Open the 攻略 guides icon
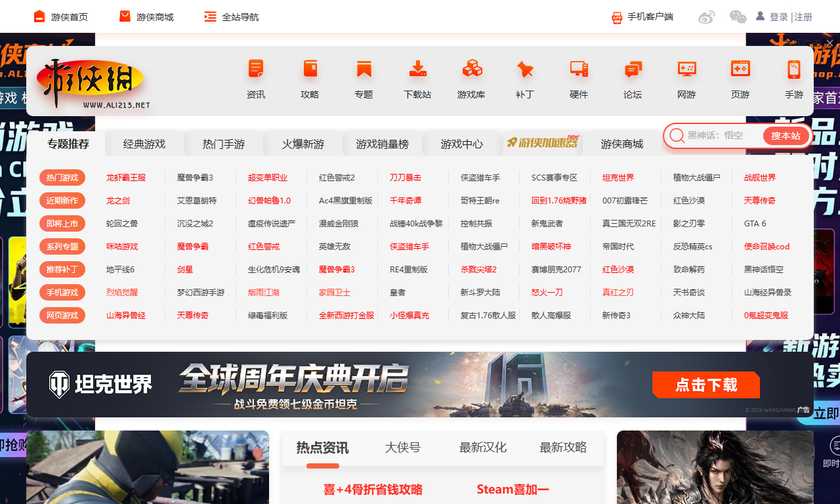This screenshot has height=504, width=840. coord(310,69)
